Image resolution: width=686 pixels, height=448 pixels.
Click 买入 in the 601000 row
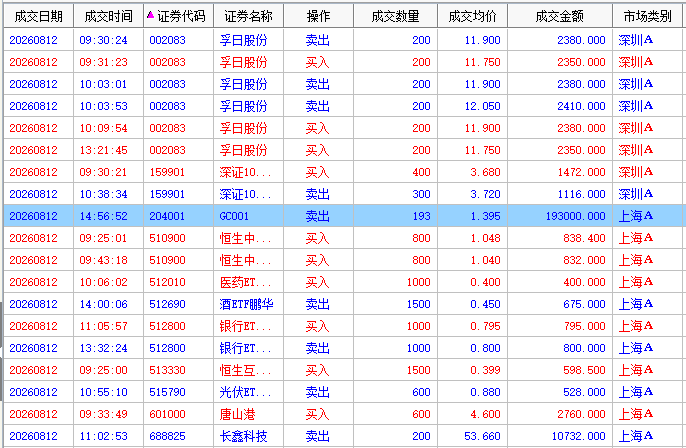318,414
